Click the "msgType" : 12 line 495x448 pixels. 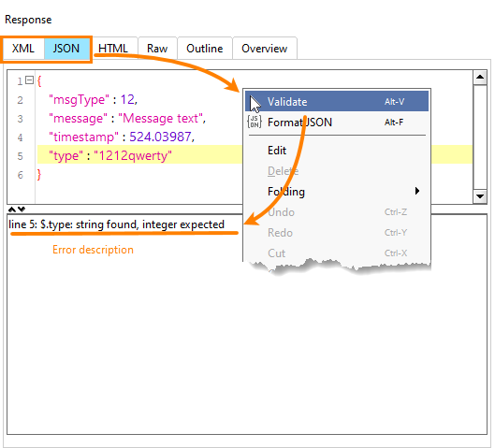point(94,100)
